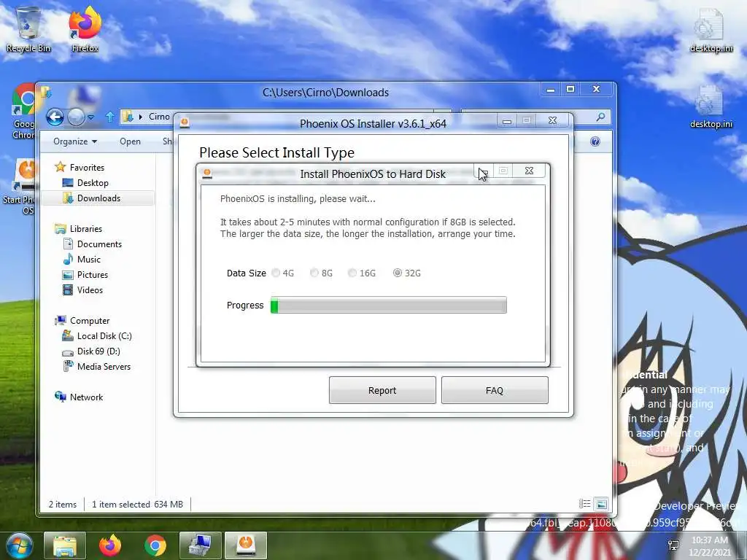Image resolution: width=747 pixels, height=560 pixels.
Task: Select Libraries in the navigation pane
Action: pos(86,228)
